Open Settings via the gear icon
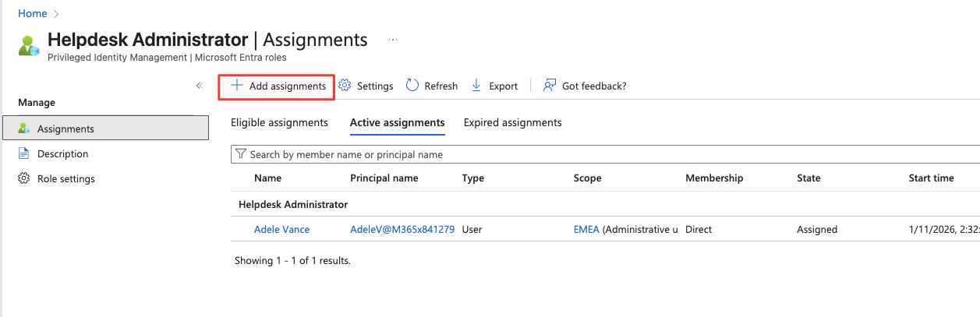 click(x=345, y=86)
